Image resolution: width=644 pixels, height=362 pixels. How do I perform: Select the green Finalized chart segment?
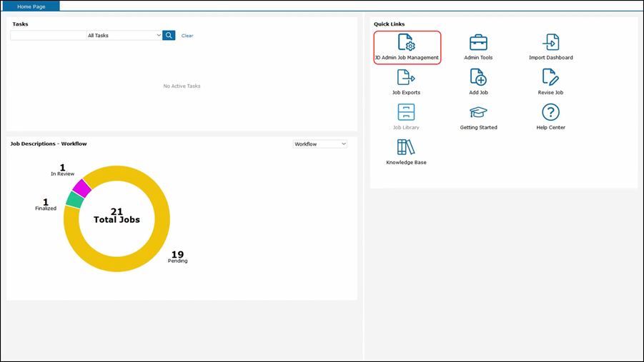[74, 200]
